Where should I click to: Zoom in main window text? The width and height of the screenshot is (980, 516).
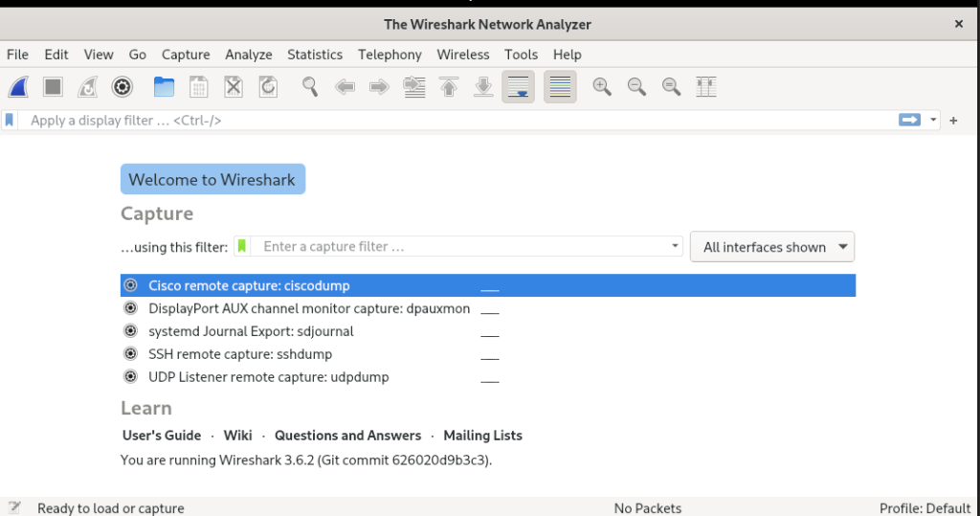tap(602, 87)
